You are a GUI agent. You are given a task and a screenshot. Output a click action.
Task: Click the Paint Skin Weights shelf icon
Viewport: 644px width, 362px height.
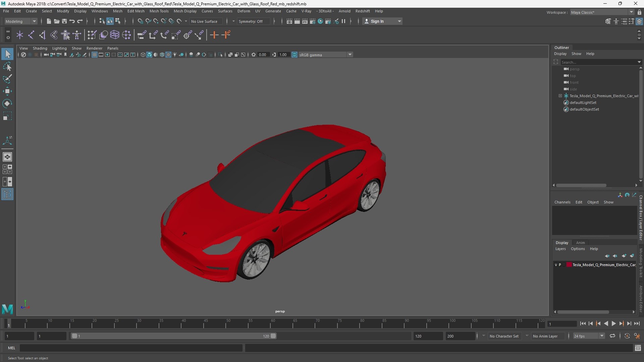tap(92, 35)
